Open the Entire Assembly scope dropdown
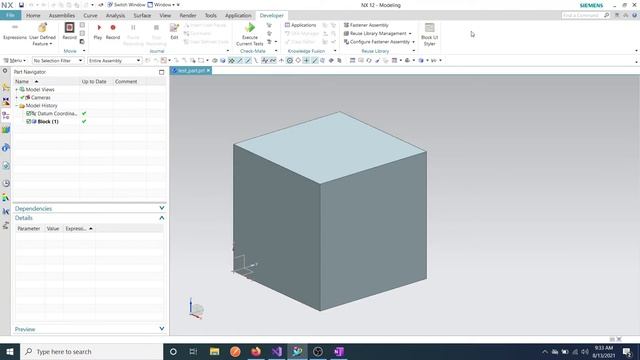This screenshot has width=640, height=360. (114, 60)
